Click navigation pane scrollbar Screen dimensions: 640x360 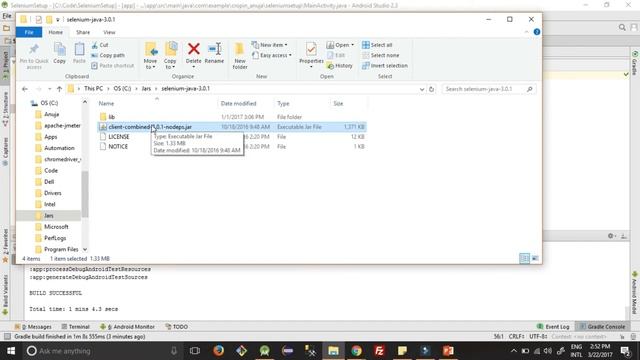[x=85, y=194]
